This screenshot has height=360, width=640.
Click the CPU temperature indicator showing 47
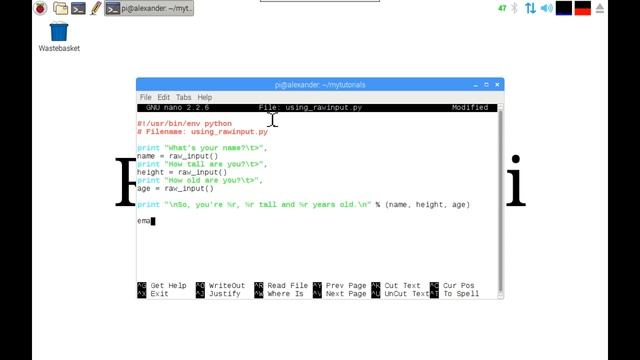tap(502, 8)
